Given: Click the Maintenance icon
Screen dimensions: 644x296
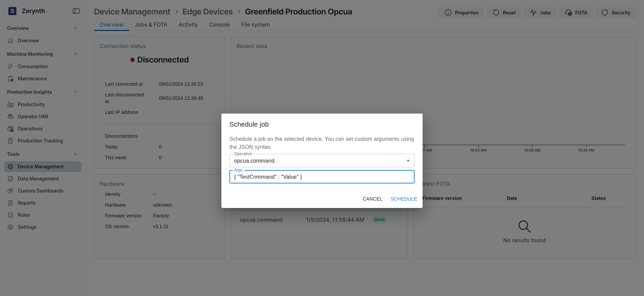Looking at the screenshot, I should (x=10, y=79).
